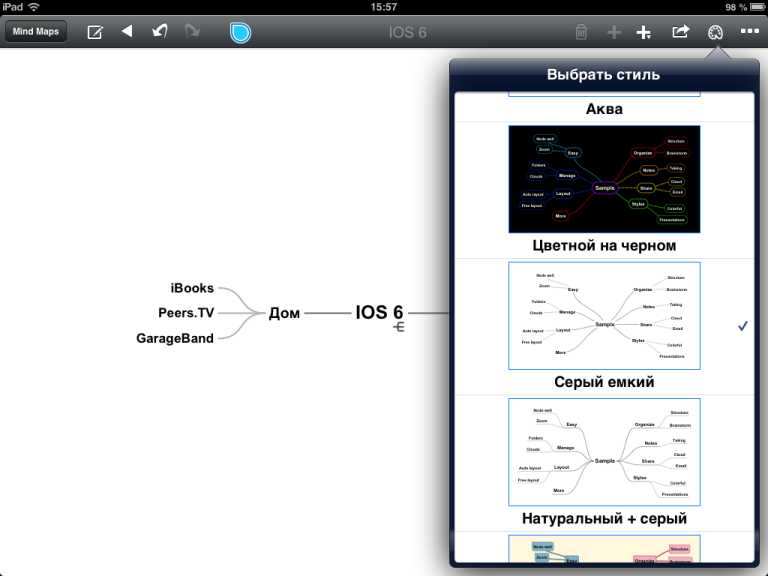
Task: Tap the Цветной на черном label
Action: [604, 245]
